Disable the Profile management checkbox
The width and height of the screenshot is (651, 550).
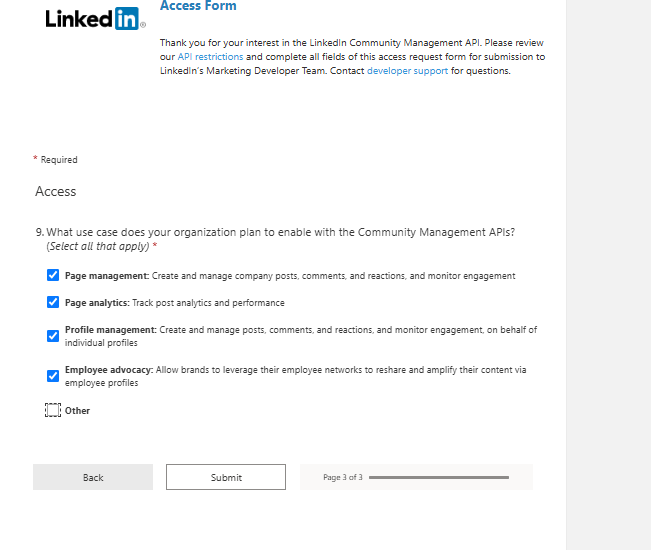coord(53,336)
